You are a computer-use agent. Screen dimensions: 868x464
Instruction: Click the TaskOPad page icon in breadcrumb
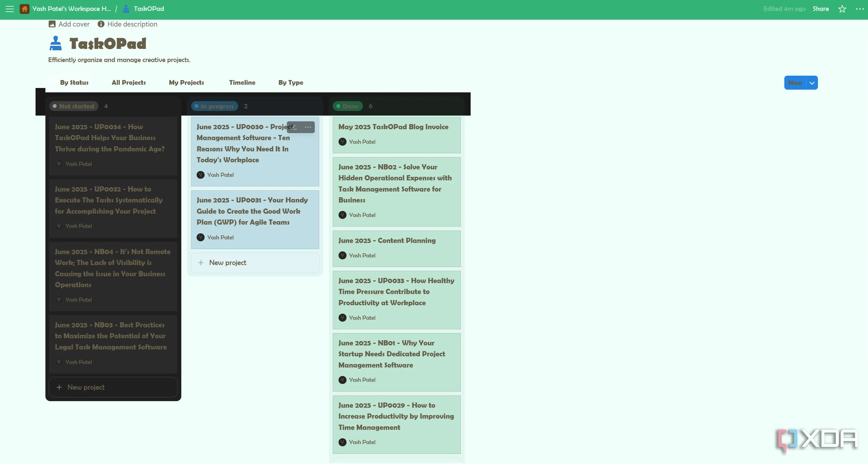[x=126, y=9]
